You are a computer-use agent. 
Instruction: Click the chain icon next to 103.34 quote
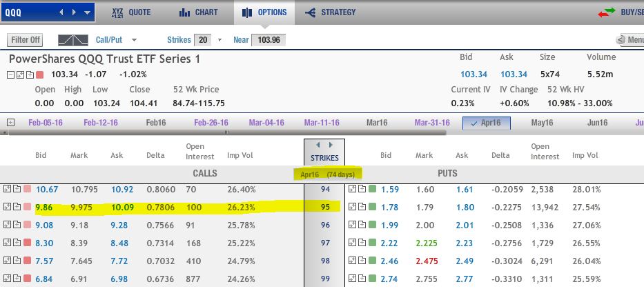click(20, 74)
